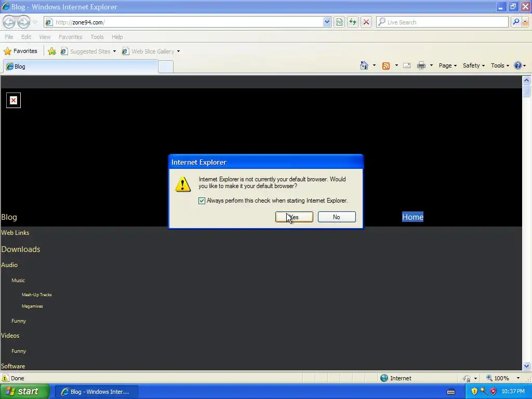Click Blog taskbar window button
The image size is (532, 399).
(96, 392)
